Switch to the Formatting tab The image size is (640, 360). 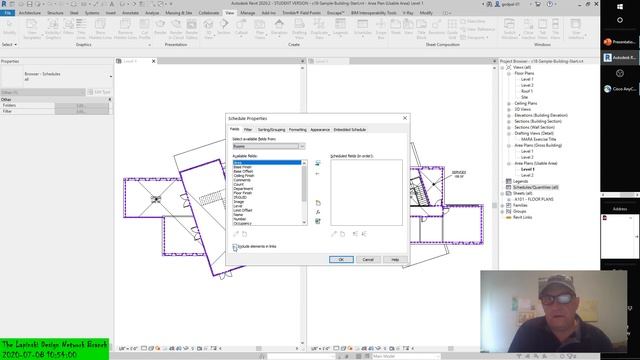click(298, 129)
